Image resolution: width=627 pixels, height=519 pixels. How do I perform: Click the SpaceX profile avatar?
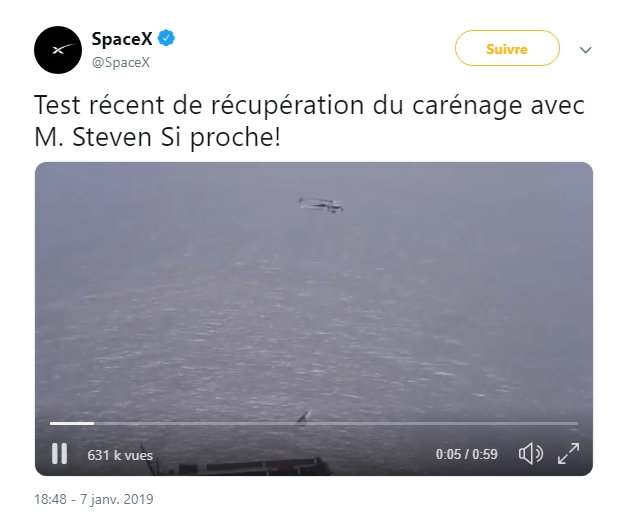pyautogui.click(x=58, y=50)
